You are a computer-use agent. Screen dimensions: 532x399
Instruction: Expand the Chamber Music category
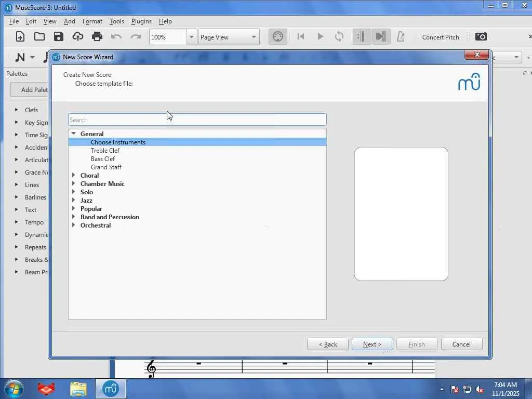pyautogui.click(x=73, y=183)
